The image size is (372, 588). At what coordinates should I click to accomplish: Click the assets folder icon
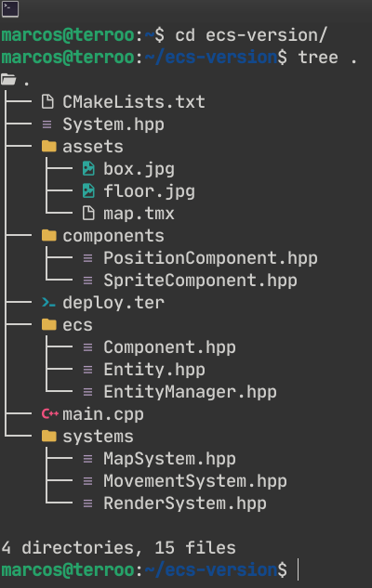pos(48,146)
